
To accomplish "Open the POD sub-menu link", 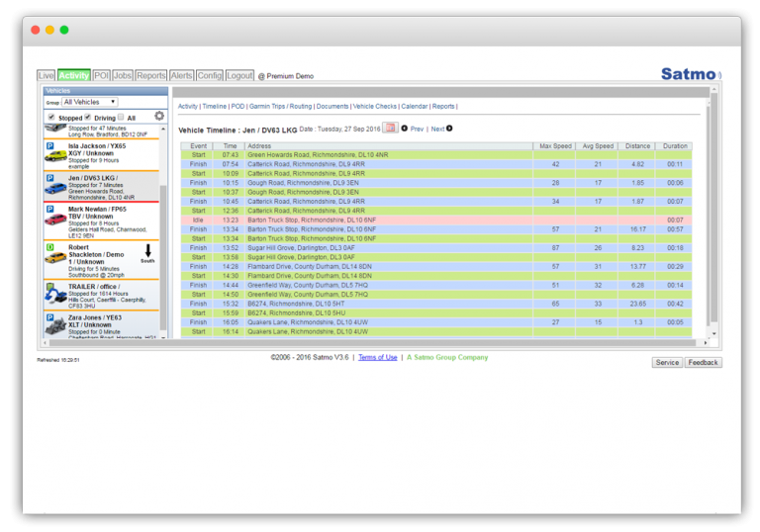I will [x=237, y=106].
